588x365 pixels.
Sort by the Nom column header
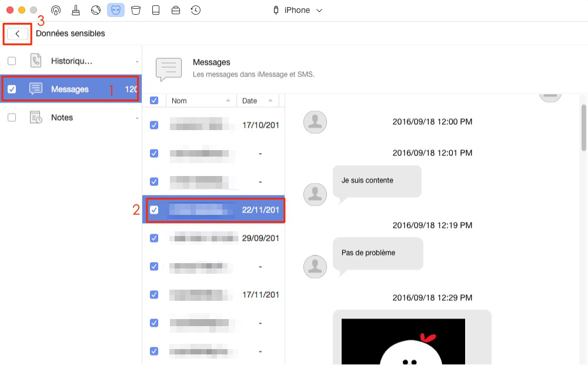coord(201,101)
